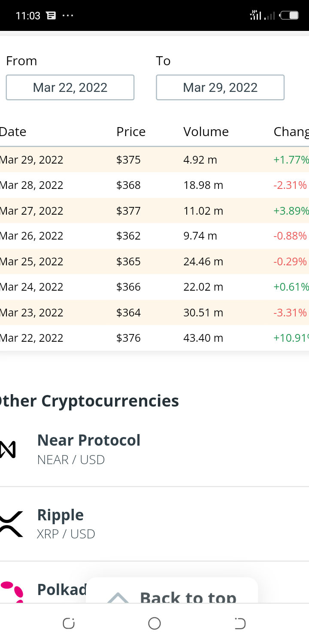The image size is (309, 644).
Task: Tap the Near Protocol logo icon
Action: [x=8, y=450]
